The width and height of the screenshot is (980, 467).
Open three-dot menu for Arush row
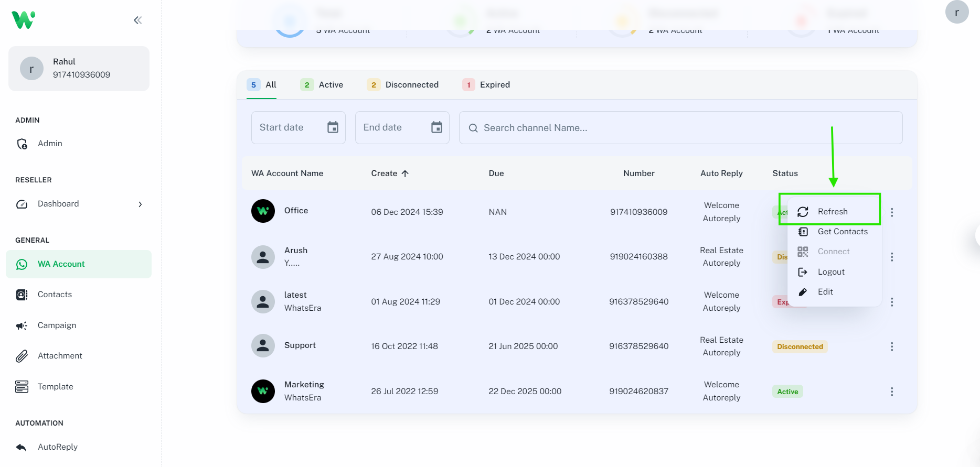891,257
